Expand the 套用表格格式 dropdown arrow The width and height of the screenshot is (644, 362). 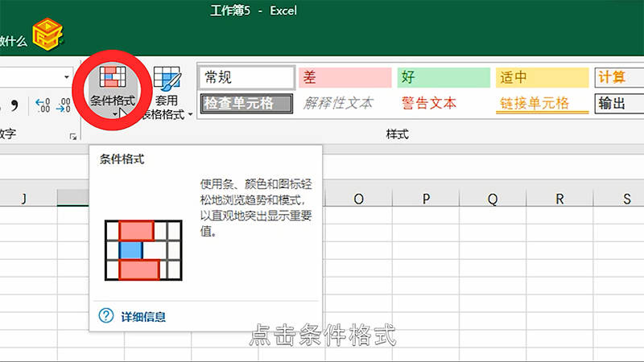coord(191,115)
